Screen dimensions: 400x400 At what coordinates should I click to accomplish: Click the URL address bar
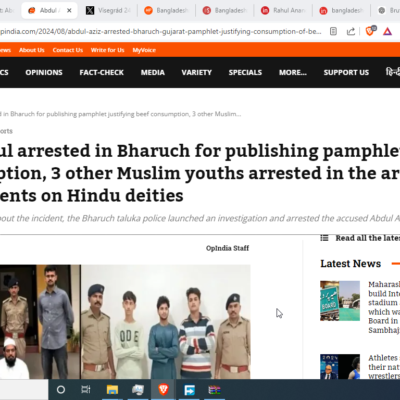[x=160, y=32]
